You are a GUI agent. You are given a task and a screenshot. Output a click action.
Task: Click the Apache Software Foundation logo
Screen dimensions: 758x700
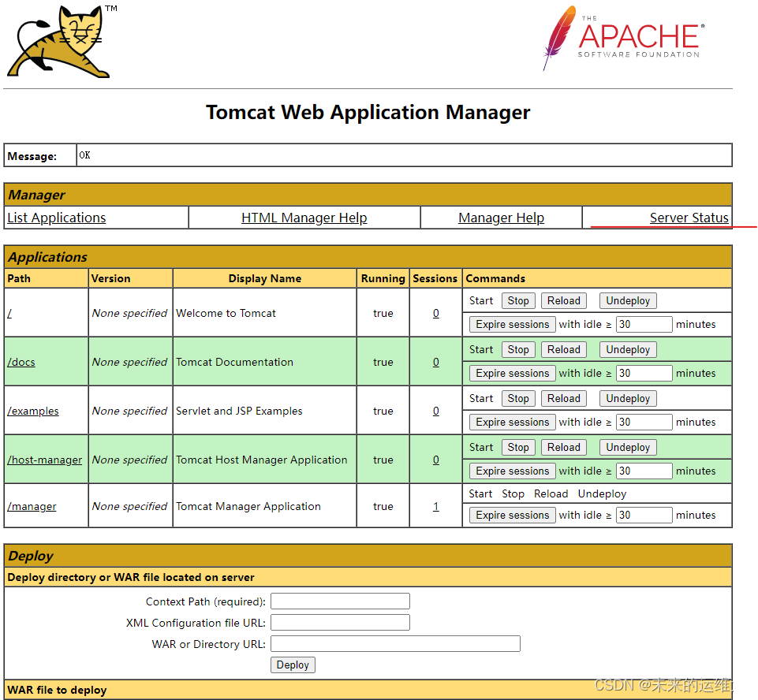624,39
